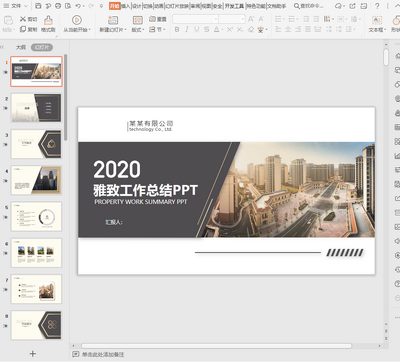Click the Reset (重置) slide button
The height and width of the screenshot is (362, 400).
(x=157, y=19)
